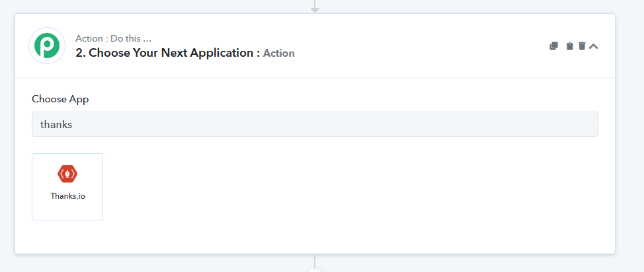644x272 pixels.
Task: Focus the Choose App search field
Action: click(x=315, y=124)
